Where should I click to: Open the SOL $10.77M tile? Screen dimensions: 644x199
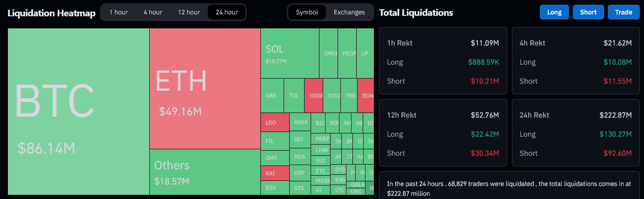289,53
